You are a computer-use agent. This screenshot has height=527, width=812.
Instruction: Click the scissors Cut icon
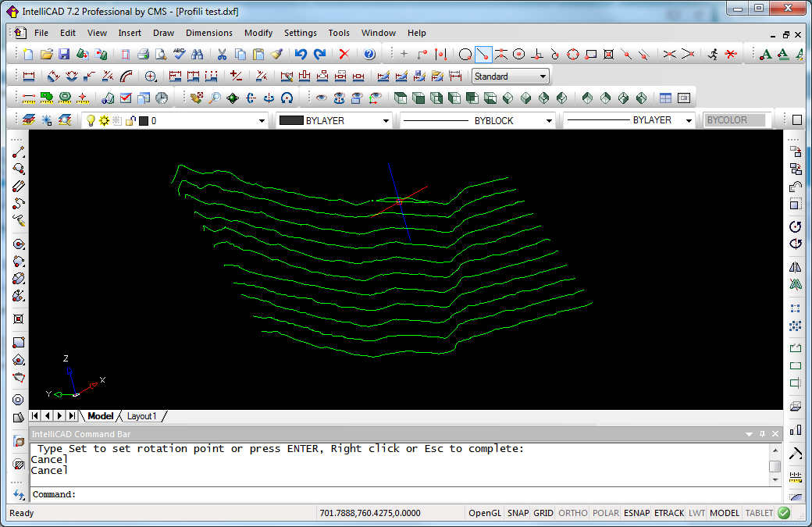pos(222,54)
